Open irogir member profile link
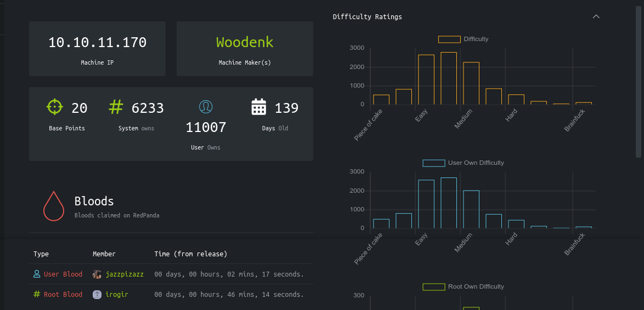This screenshot has width=644, height=310. [117, 294]
